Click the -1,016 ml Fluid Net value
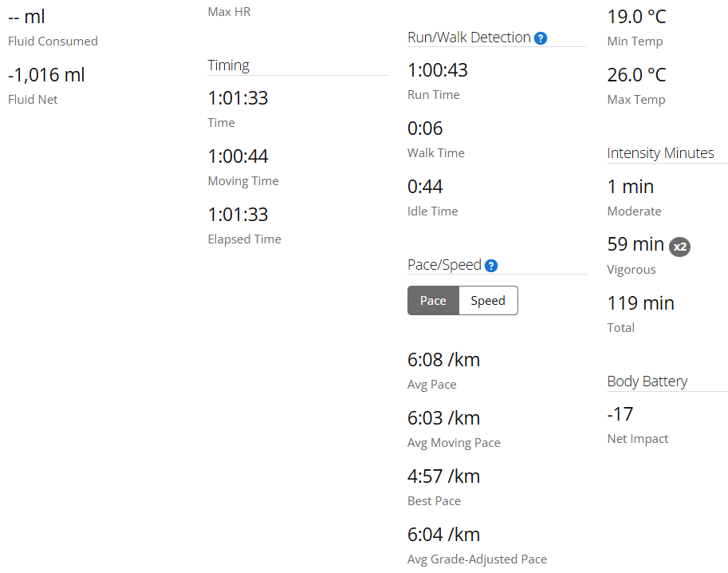728x573 pixels. [46, 75]
